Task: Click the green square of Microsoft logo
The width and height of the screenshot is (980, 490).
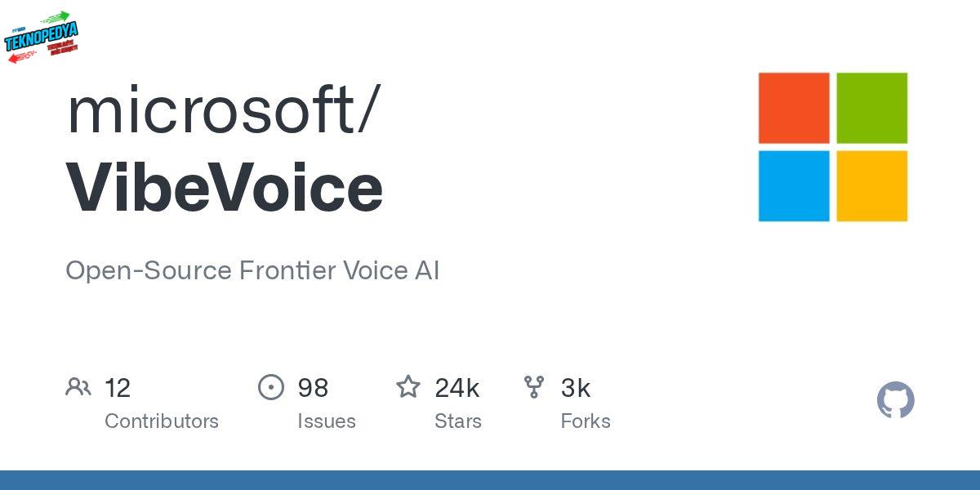Action: click(871, 108)
